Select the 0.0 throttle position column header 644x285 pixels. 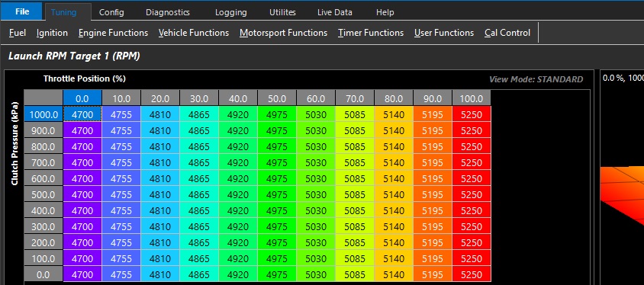[82, 98]
